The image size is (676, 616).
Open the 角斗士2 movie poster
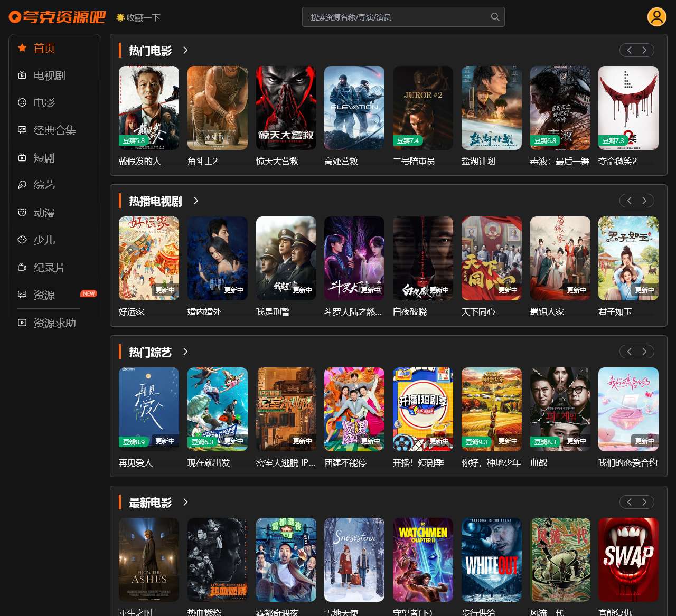click(218, 108)
